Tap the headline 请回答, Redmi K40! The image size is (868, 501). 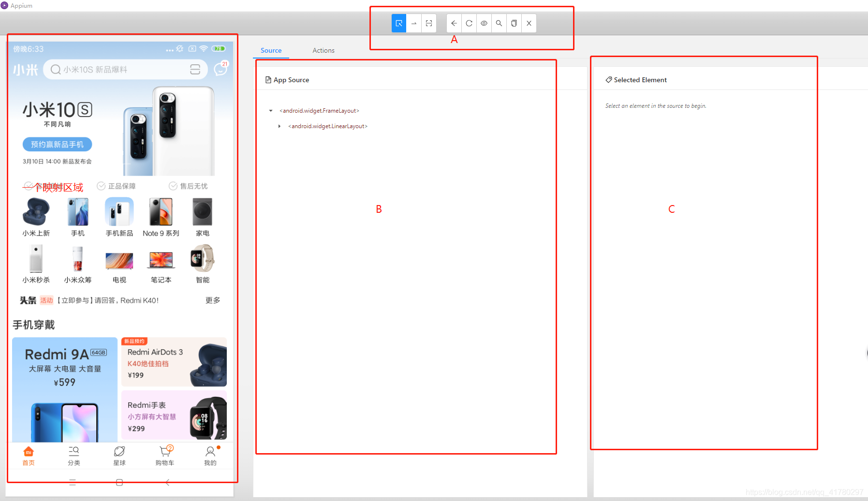pos(127,300)
